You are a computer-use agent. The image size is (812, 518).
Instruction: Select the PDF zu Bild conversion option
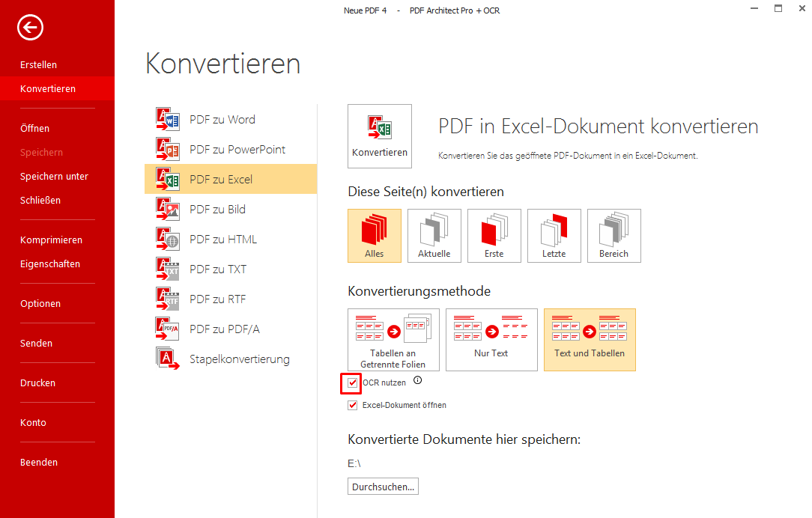tap(231, 210)
